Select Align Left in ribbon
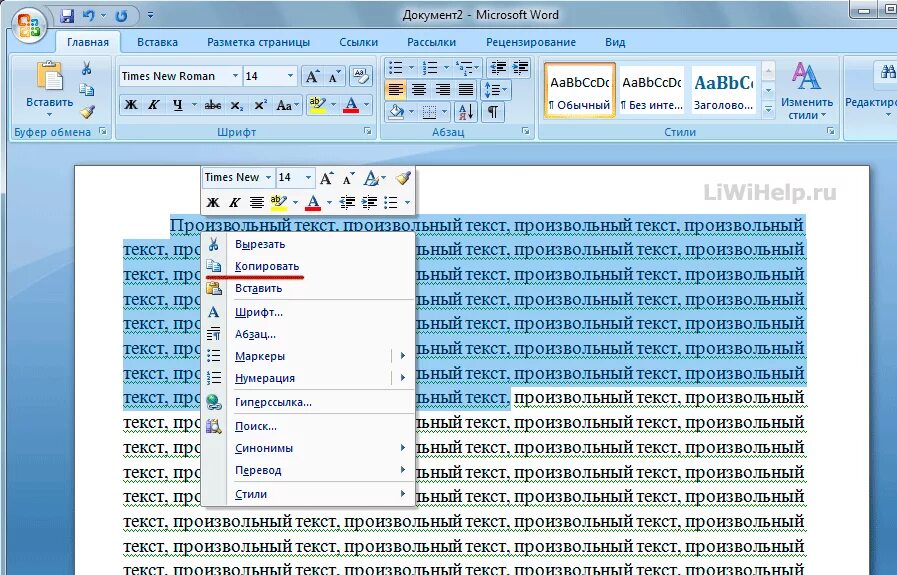Screen dimensions: 897x575 click(396, 90)
